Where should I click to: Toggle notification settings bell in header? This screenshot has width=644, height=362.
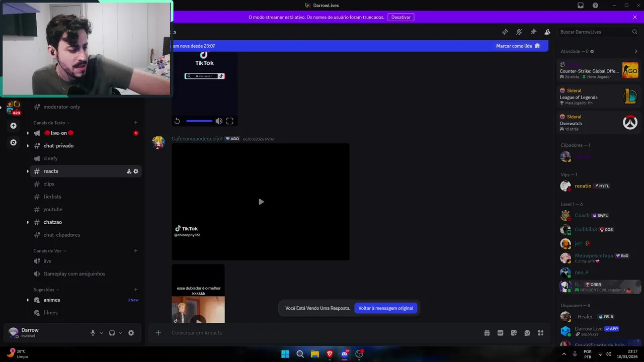pyautogui.click(x=519, y=32)
